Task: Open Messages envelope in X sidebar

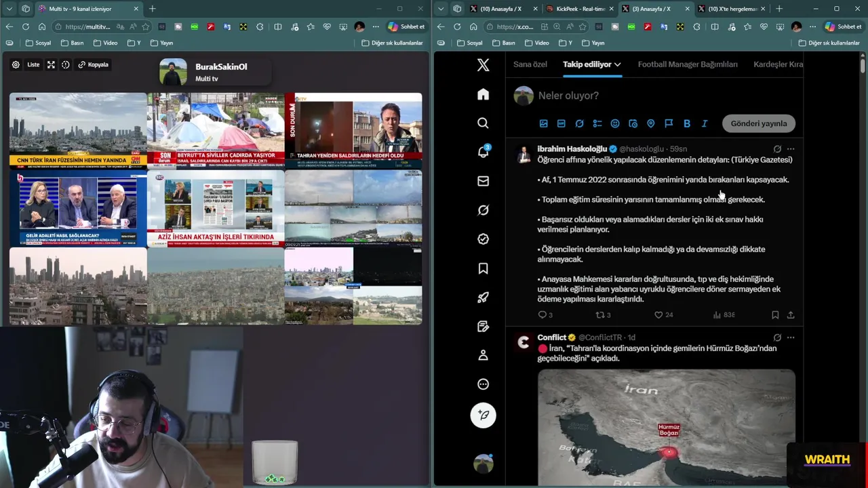Action: [x=483, y=181]
